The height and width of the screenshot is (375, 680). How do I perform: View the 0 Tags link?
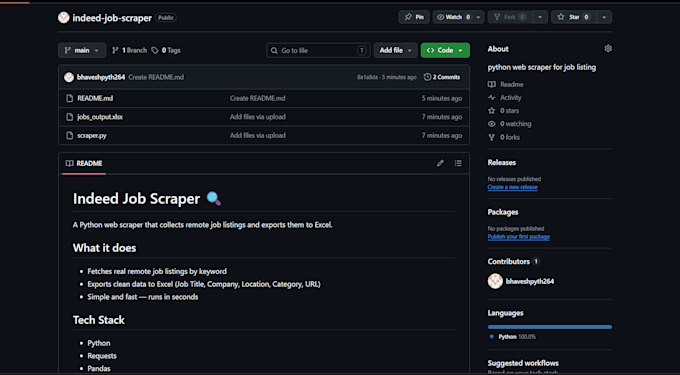tap(166, 50)
